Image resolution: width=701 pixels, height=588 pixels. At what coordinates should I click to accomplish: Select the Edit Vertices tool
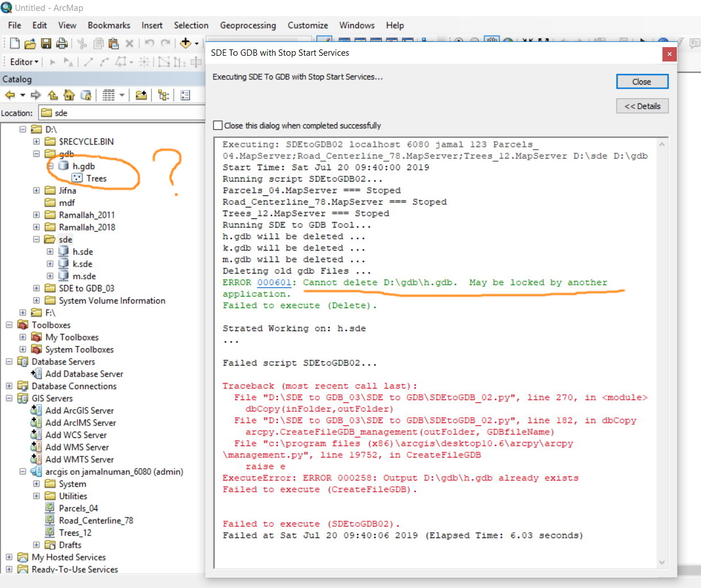164,62
